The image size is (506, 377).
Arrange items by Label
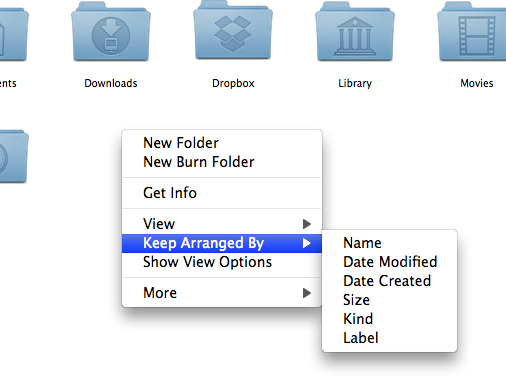coord(389,338)
